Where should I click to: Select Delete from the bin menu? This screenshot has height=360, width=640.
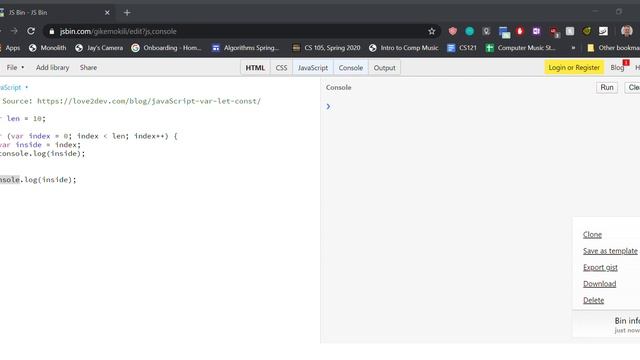[593, 300]
